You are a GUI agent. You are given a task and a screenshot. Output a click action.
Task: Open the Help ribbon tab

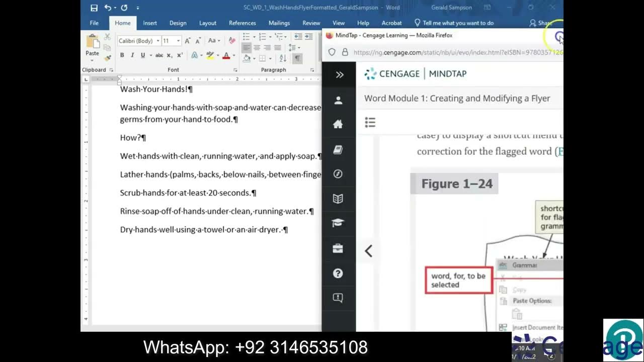click(x=363, y=23)
